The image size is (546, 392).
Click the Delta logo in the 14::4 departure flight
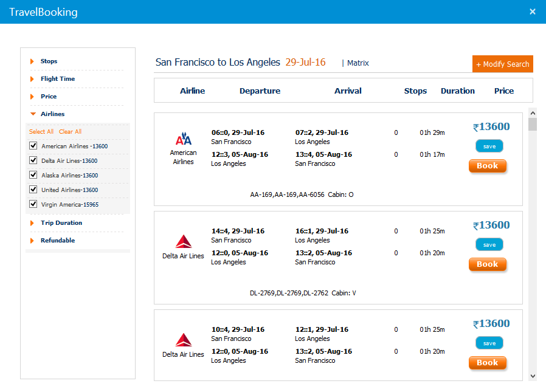coord(184,241)
